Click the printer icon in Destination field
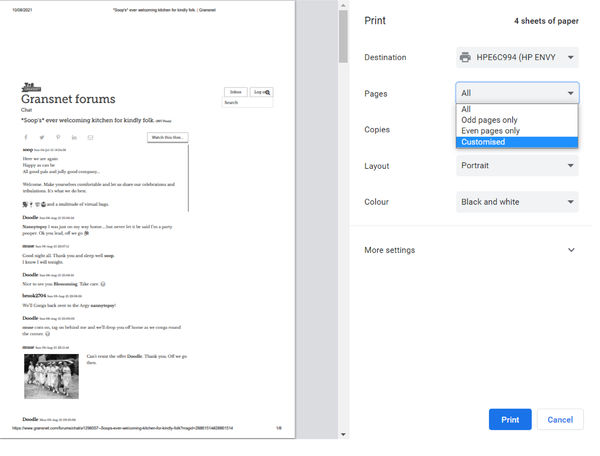The height and width of the screenshot is (456, 600). pos(465,58)
